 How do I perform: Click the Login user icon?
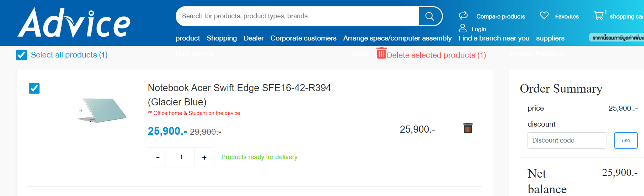click(463, 28)
